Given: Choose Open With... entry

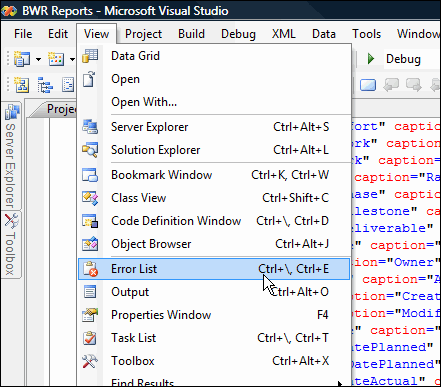Looking at the screenshot, I should coord(214,102).
